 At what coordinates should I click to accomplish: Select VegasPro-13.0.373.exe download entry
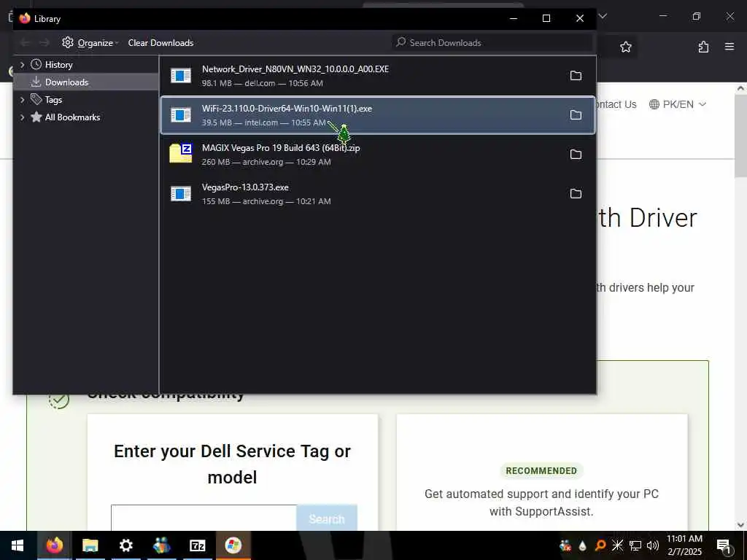[378, 194]
